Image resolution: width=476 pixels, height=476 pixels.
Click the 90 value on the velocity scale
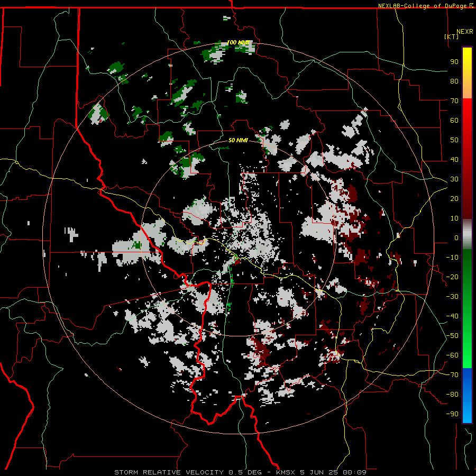pyautogui.click(x=454, y=62)
